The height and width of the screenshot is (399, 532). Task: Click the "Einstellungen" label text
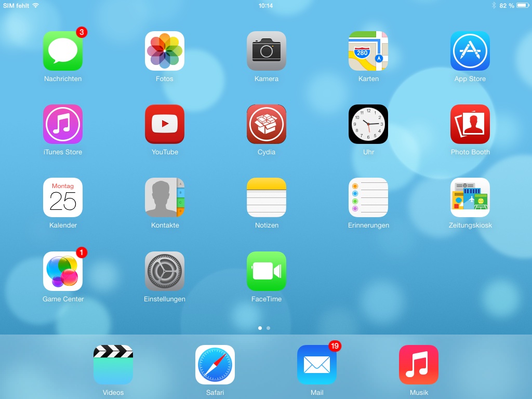[x=165, y=299]
